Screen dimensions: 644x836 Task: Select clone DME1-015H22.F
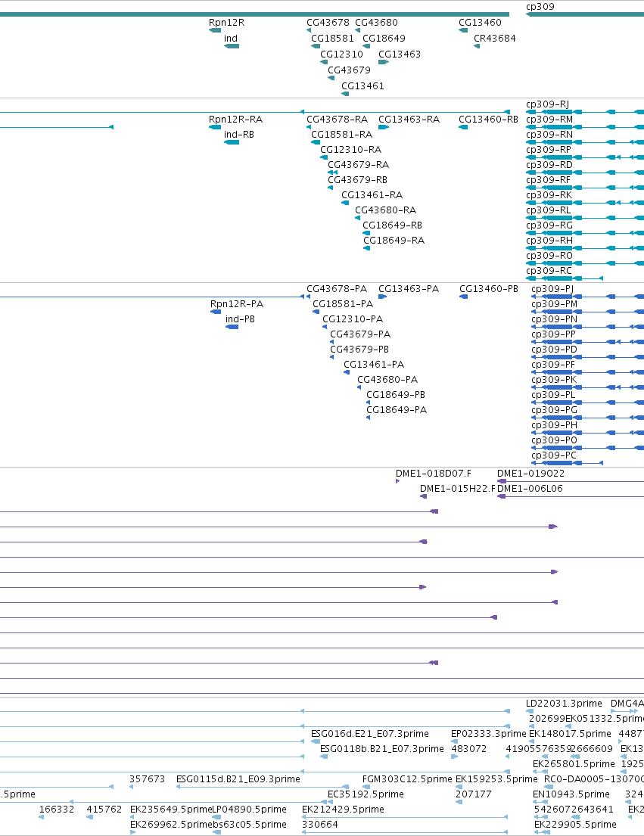point(457,489)
